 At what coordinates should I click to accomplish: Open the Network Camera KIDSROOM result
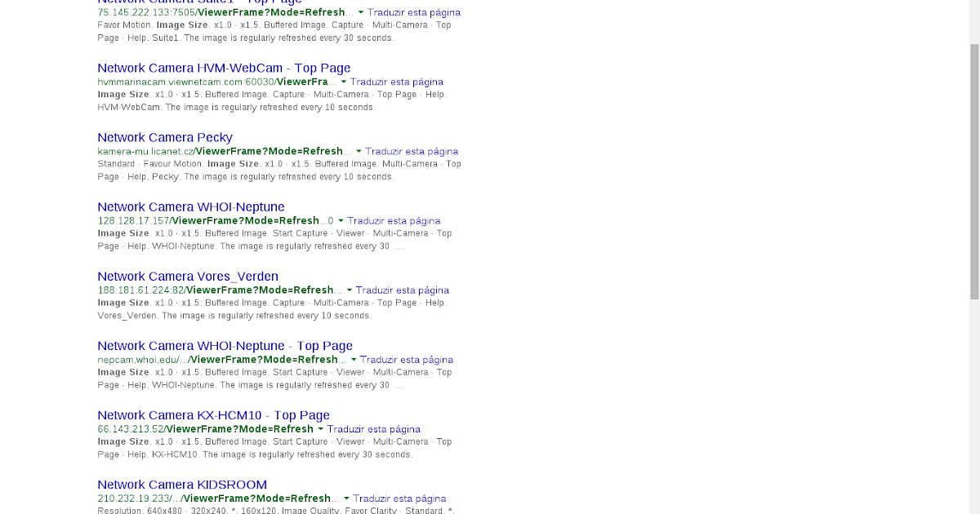(182, 485)
